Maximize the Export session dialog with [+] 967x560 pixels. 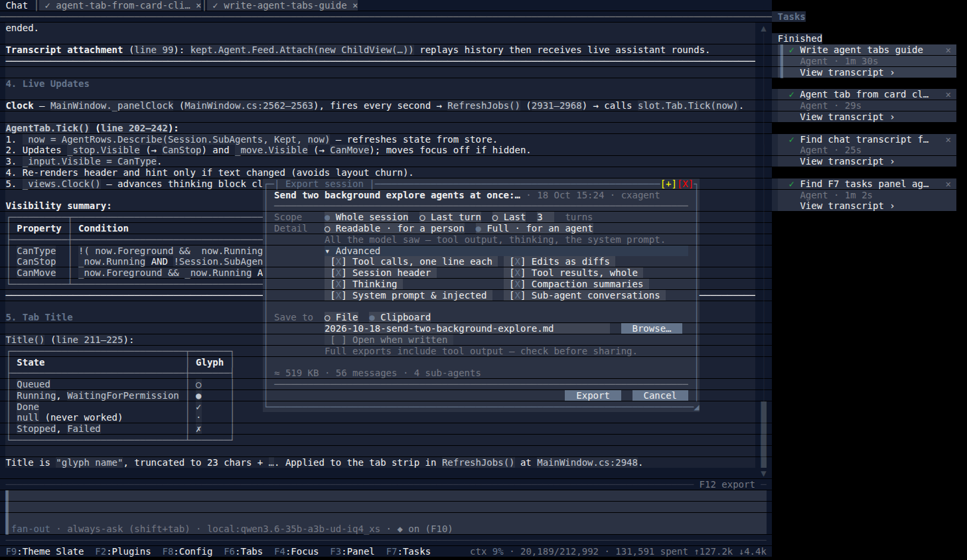pos(668,184)
